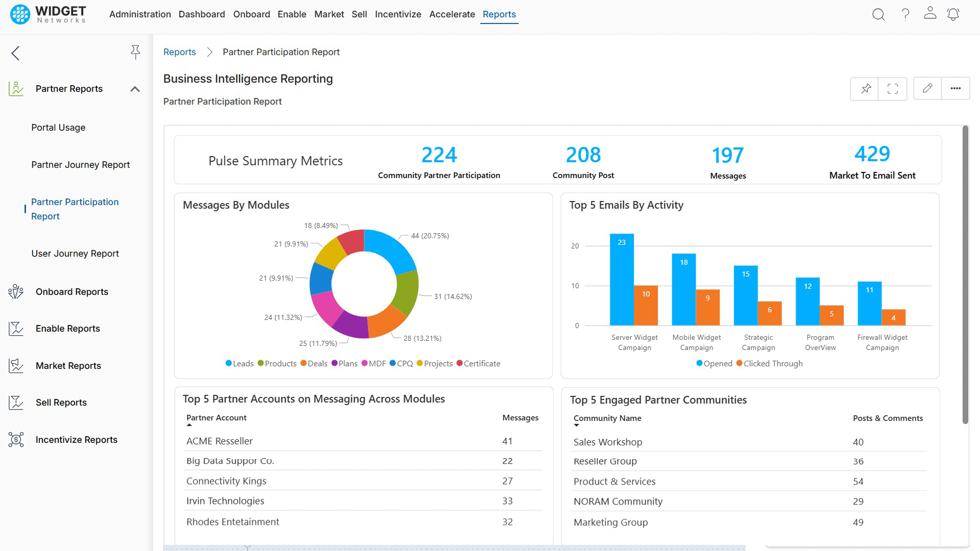Collapse the sidebar with the back arrow
The height and width of the screenshot is (551, 980).
[x=15, y=53]
